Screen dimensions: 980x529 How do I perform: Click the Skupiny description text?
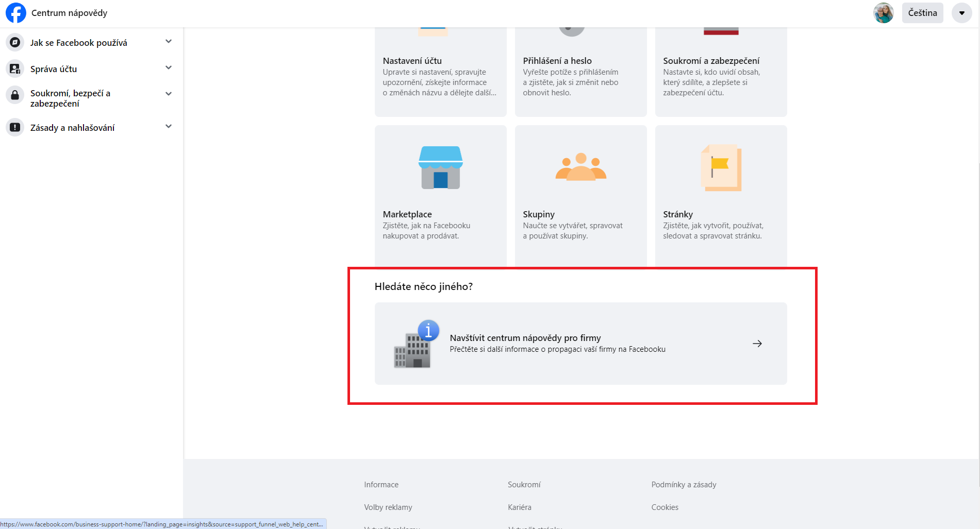point(573,231)
